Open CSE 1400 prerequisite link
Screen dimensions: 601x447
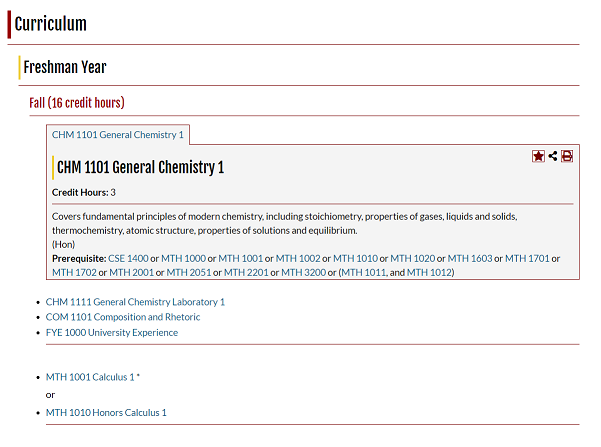tap(128, 258)
